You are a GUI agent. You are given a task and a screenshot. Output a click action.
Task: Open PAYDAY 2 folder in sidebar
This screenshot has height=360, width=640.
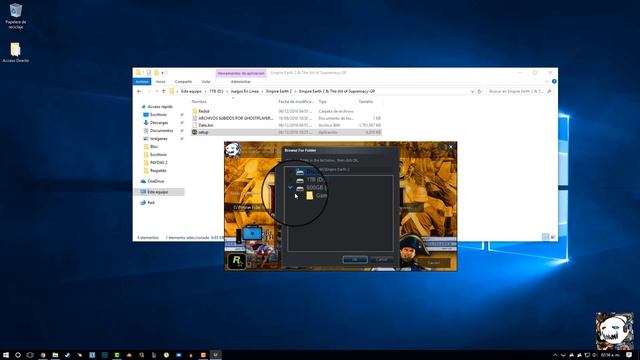158,162
